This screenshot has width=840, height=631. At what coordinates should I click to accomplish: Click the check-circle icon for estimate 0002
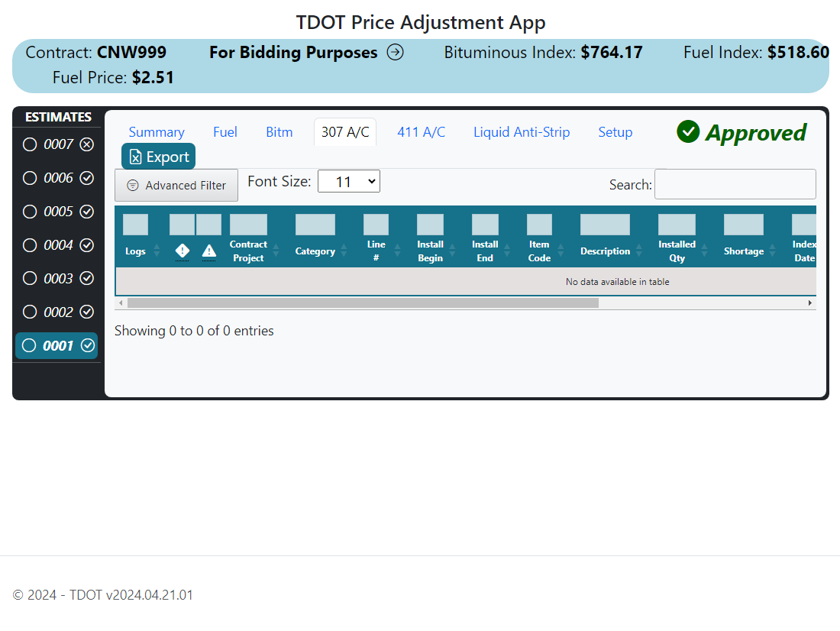[x=87, y=312]
